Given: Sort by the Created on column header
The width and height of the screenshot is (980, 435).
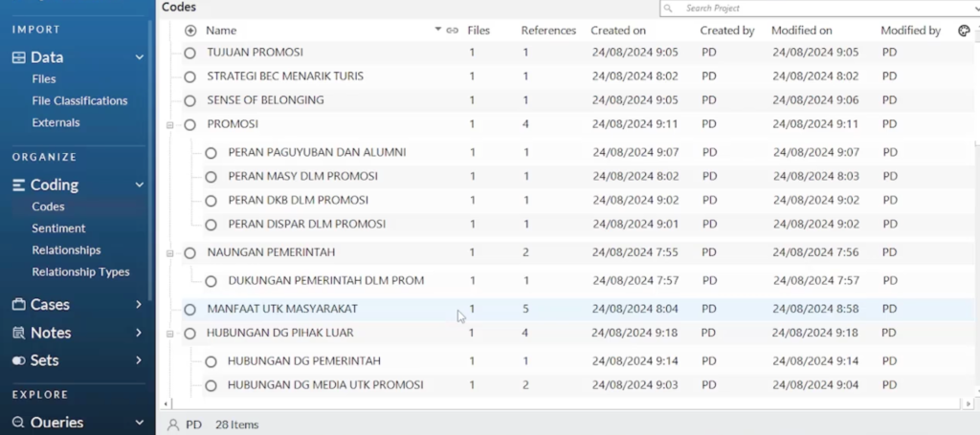Looking at the screenshot, I should click(x=618, y=31).
